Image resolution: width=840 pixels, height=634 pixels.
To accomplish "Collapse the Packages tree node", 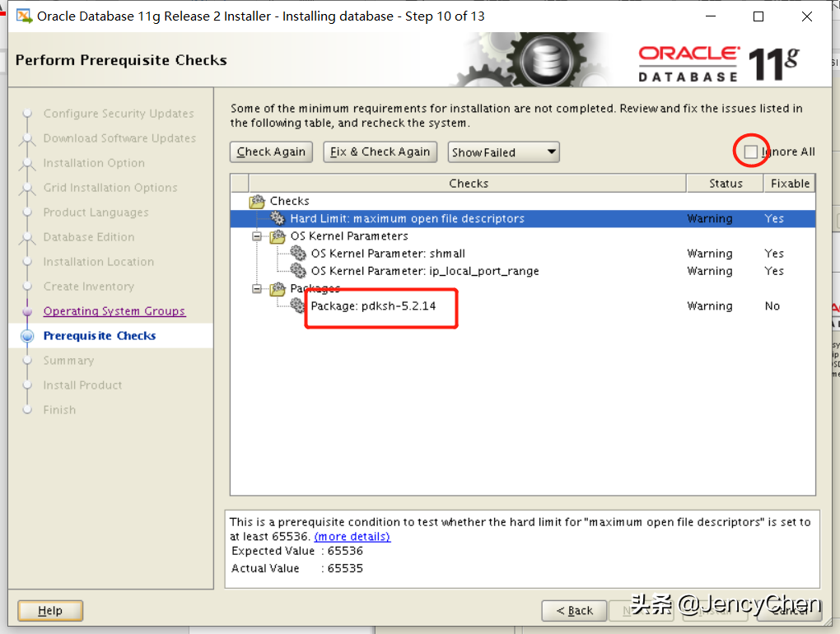I will point(257,289).
